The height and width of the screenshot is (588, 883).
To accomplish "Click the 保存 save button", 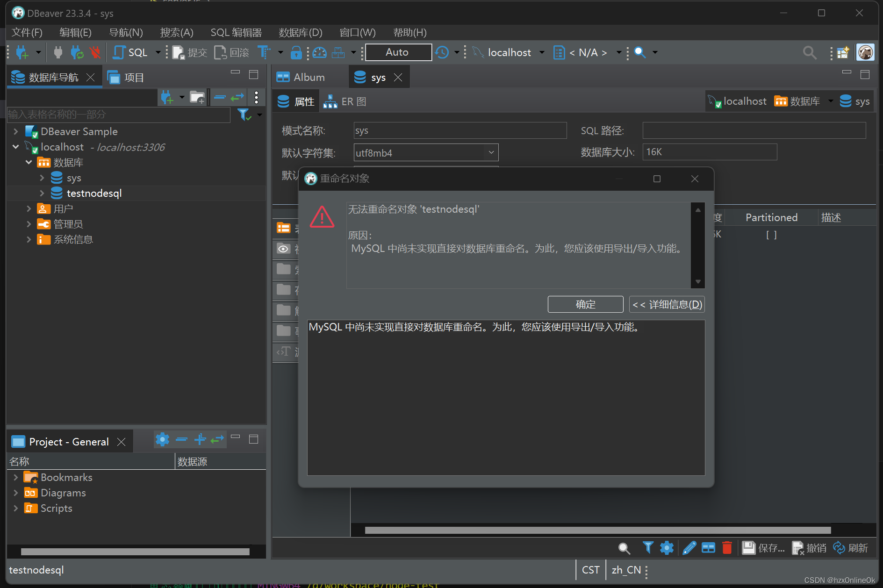I will coord(763,547).
